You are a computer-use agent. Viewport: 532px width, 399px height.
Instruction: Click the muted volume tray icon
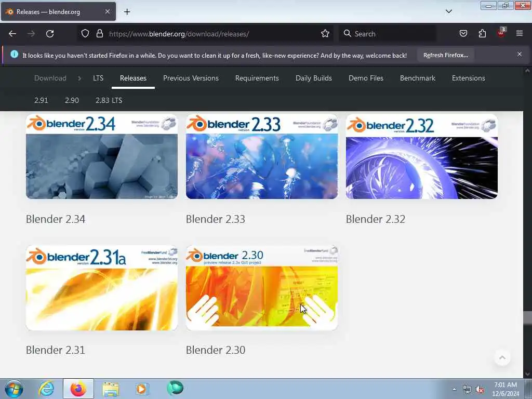coord(480,390)
